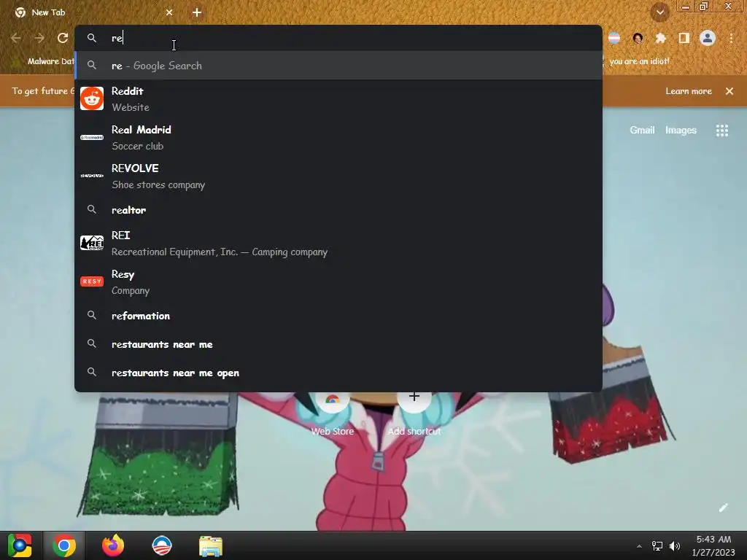The width and height of the screenshot is (747, 560).
Task: Open the Chrome profile avatar
Action: (708, 38)
